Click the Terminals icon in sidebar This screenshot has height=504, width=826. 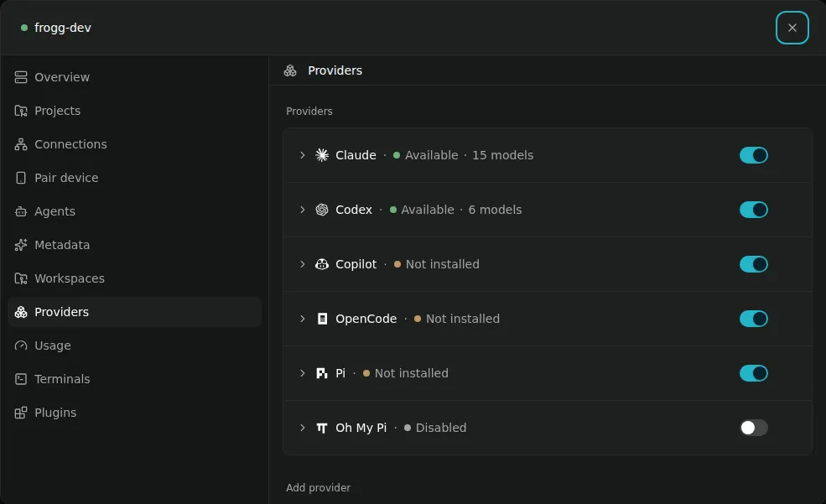20,379
